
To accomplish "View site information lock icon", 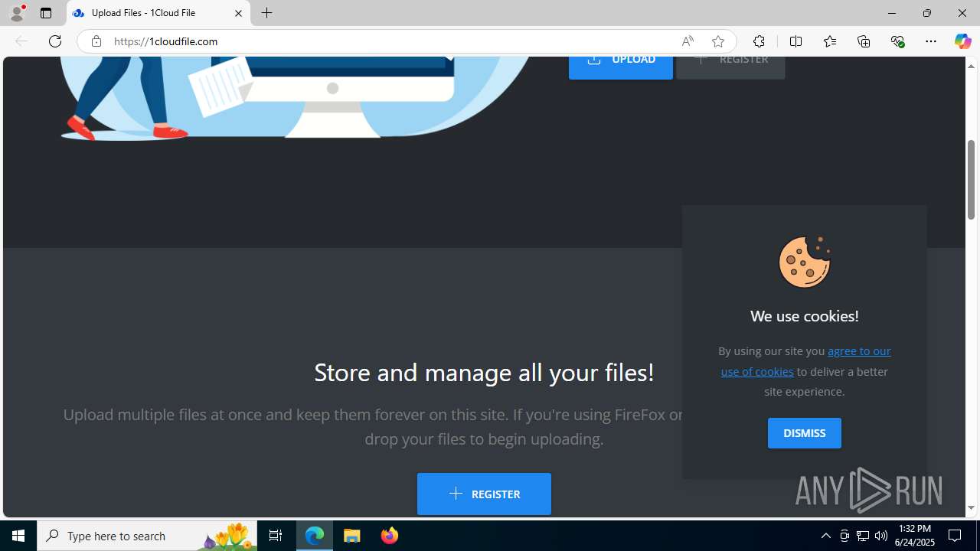I will pos(96,41).
